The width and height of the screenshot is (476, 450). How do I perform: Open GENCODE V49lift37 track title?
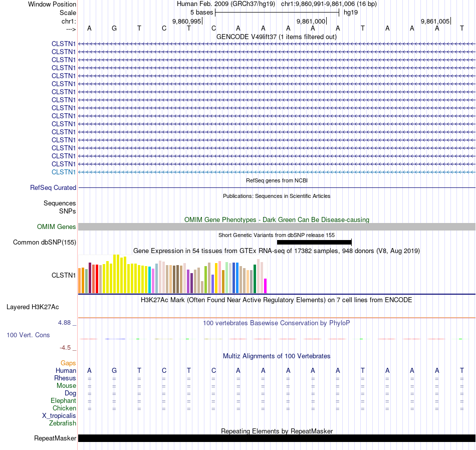tap(276, 37)
